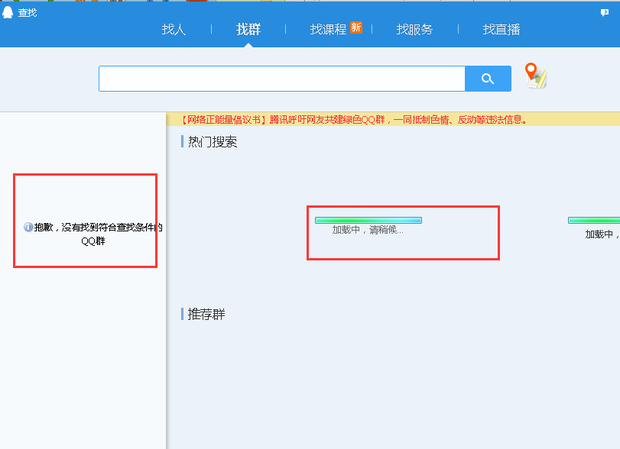Click the 推荐群 section heading
Viewport: 620px width, 449px height.
point(206,315)
